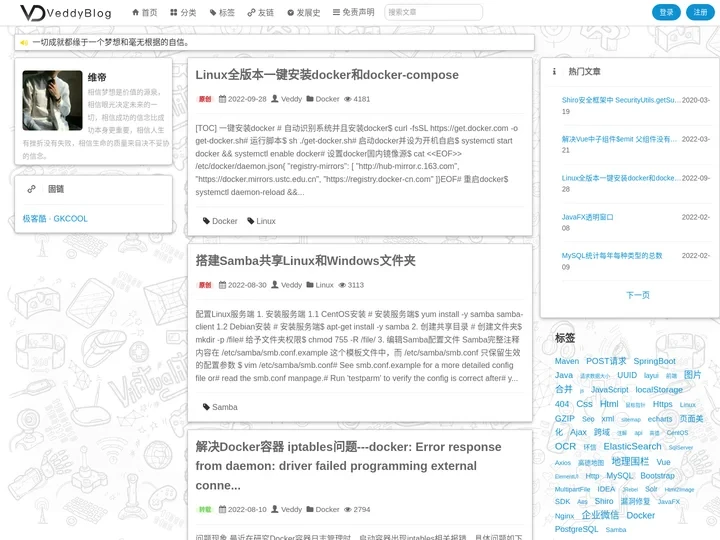Click the 注册 register button
This screenshot has height=540, width=720.
coord(700,12)
